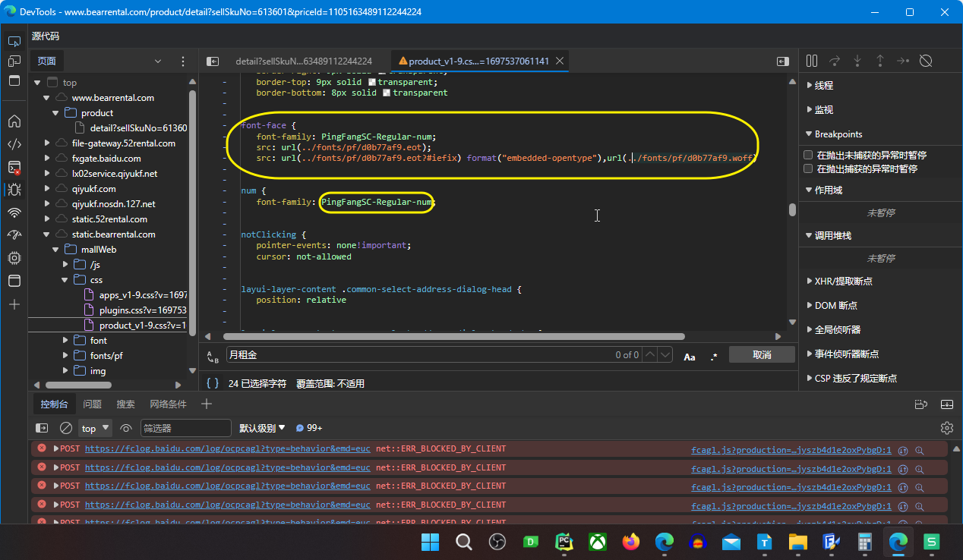Close the product_v1-9.css file tab
963x560 pixels.
[560, 61]
